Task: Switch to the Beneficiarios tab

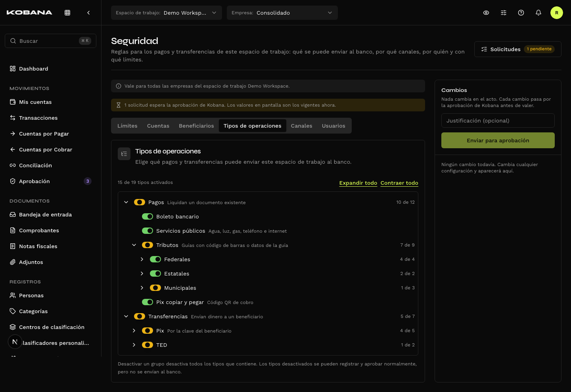Action: (196, 126)
